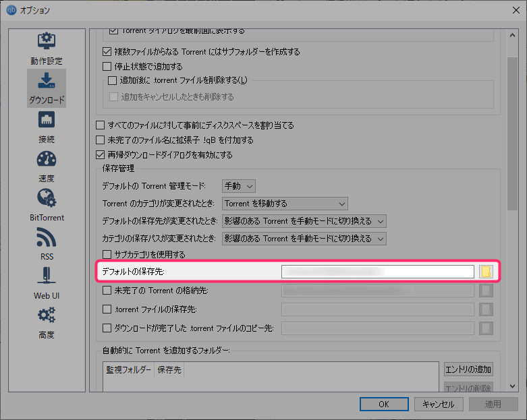Viewport: 527px width, 420px height.
Task: Enable .torrent ファイルの保存先 checkbox
Action: point(107,309)
